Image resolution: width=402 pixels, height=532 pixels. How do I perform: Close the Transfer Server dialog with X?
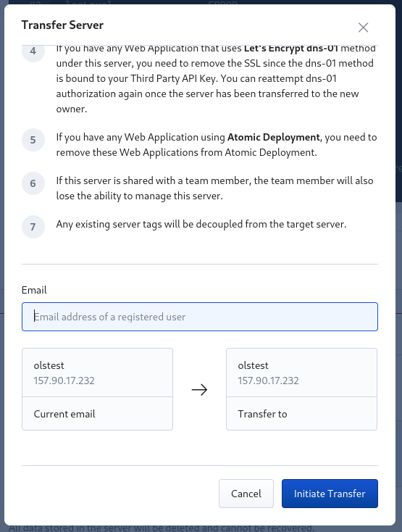[x=363, y=28]
